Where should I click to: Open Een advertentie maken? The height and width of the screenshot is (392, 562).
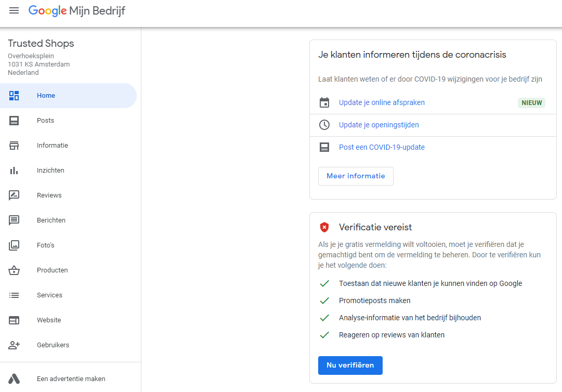point(68,378)
